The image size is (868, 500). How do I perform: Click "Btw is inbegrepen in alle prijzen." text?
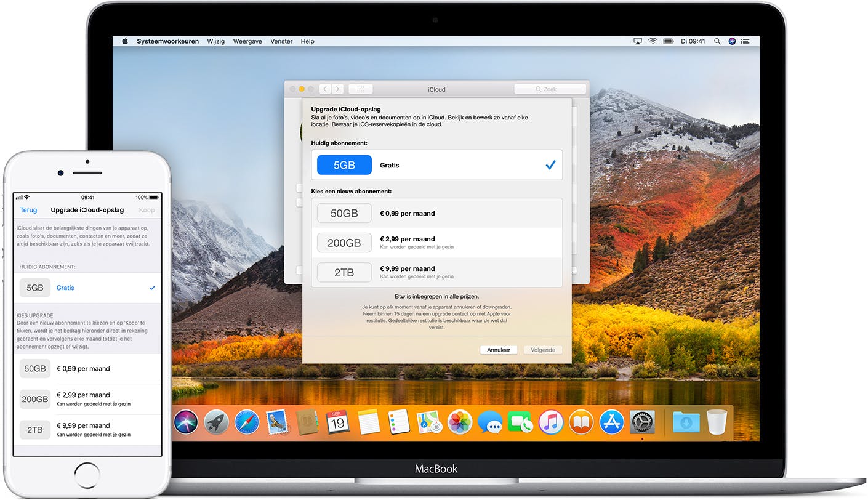coord(436,296)
